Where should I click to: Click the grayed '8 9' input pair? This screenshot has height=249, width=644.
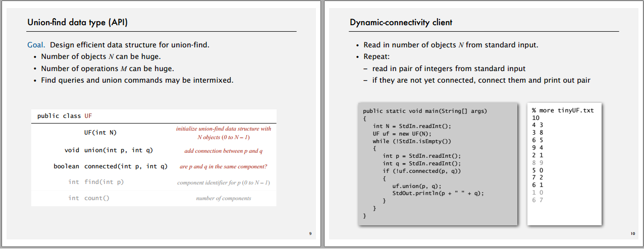[x=536, y=163]
